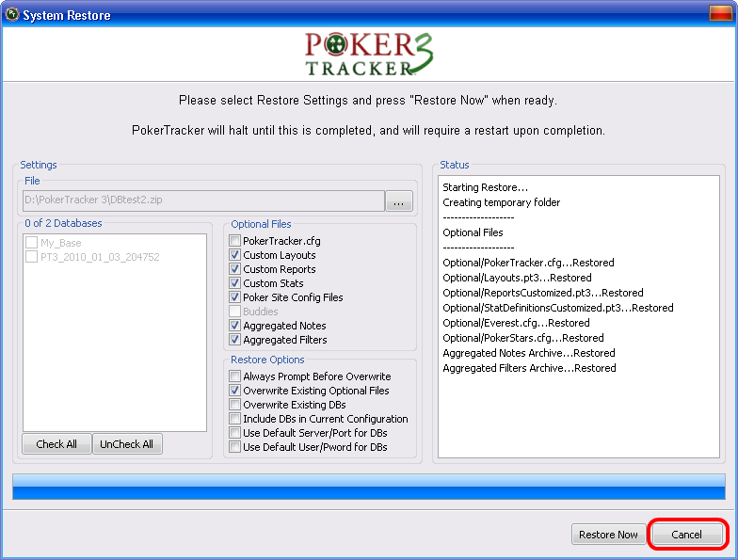Select 'Optional/Layouts.pt3…Restored' line
This screenshot has width=738, height=560.
(517, 278)
